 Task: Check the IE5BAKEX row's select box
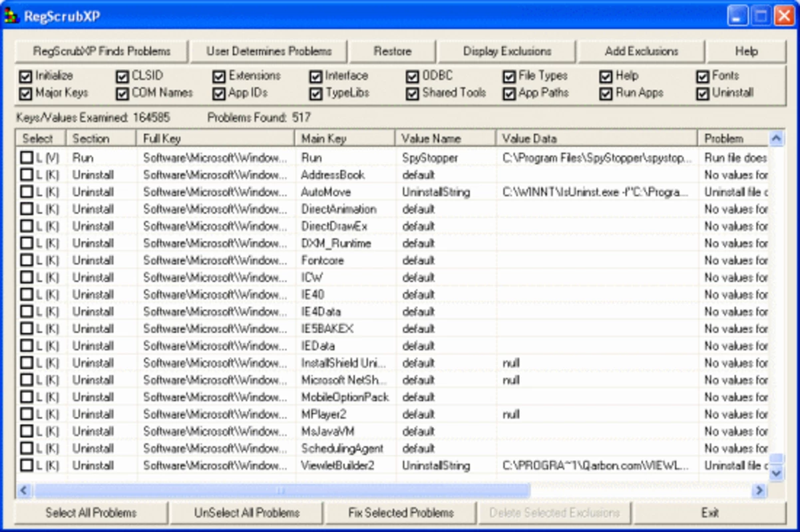(x=27, y=329)
